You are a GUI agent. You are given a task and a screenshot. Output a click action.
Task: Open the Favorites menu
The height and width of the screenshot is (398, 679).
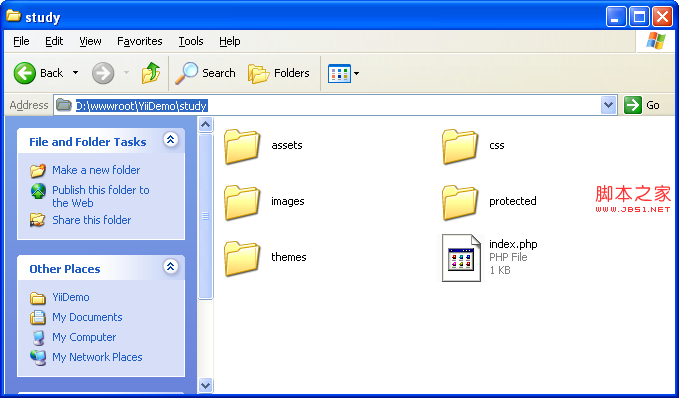tap(139, 41)
